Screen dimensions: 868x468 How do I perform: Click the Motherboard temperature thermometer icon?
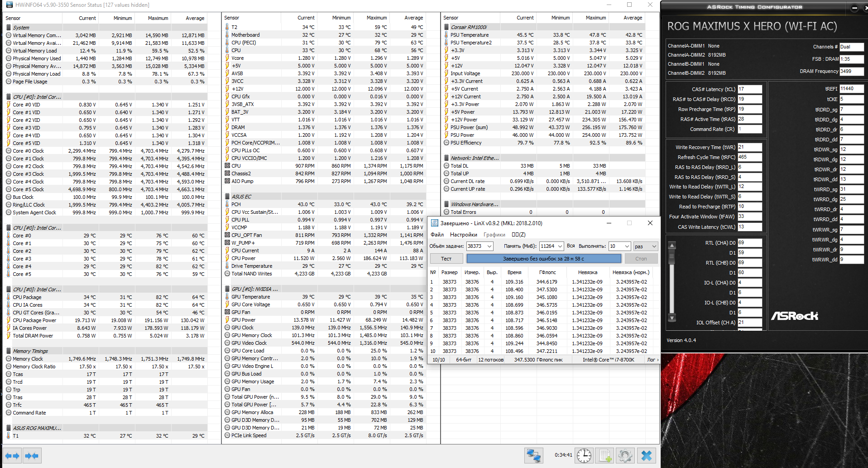[x=227, y=35]
